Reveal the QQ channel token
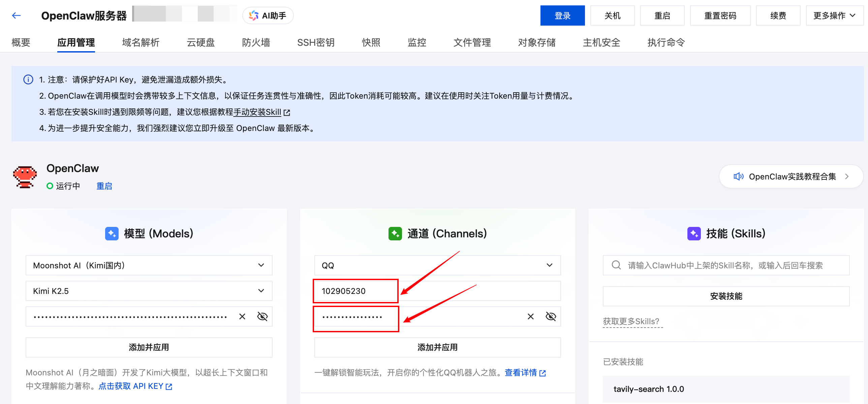The height and width of the screenshot is (404, 868). pos(551,316)
